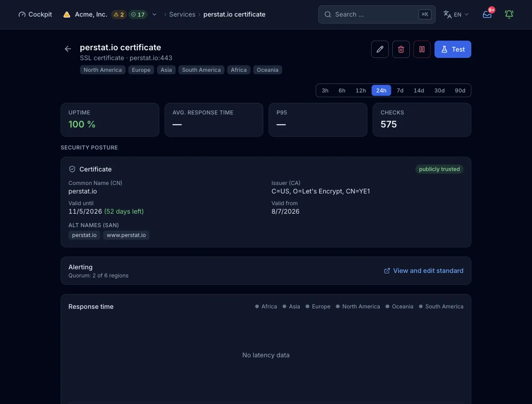Select the 3h time range
The width and height of the screenshot is (532, 404).
[325, 91]
